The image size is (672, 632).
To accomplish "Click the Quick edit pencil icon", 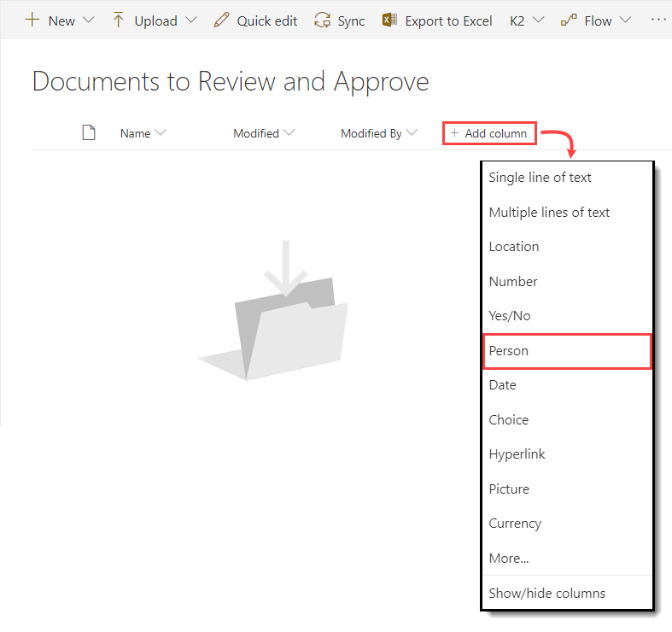I will (221, 20).
